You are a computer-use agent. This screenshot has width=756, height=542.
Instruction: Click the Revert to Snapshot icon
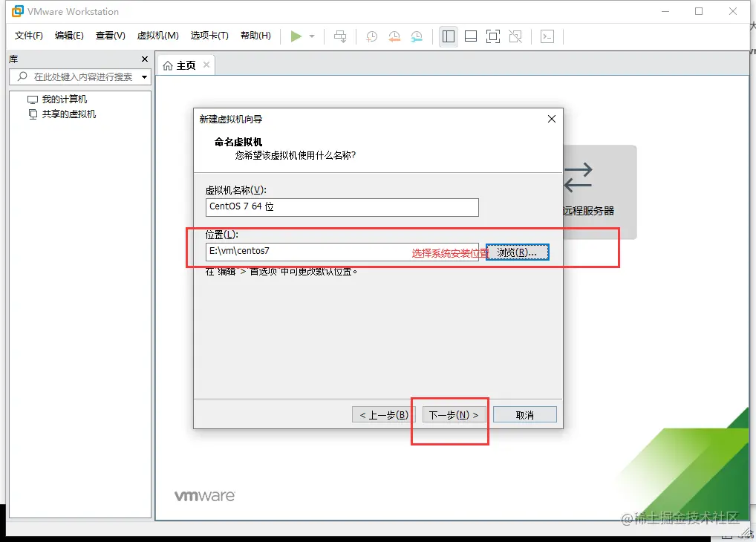[394, 36]
